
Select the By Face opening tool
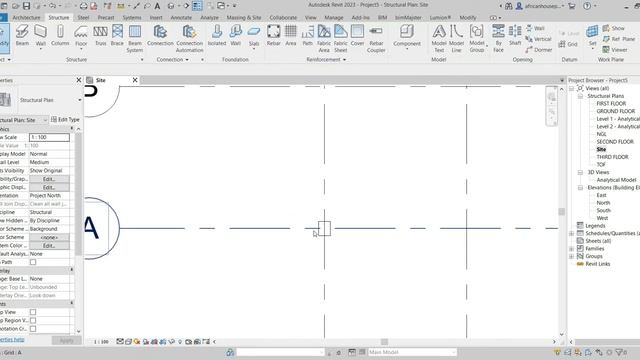tap(498, 38)
